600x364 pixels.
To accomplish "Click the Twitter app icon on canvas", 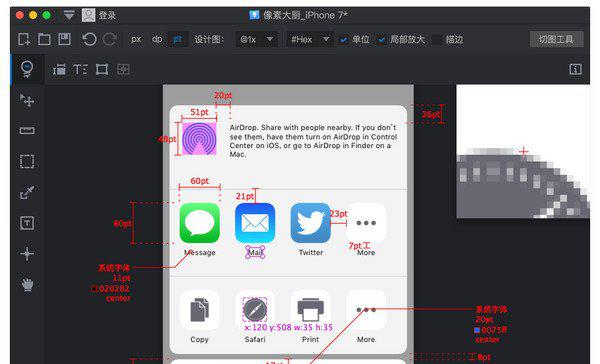I will [310, 223].
